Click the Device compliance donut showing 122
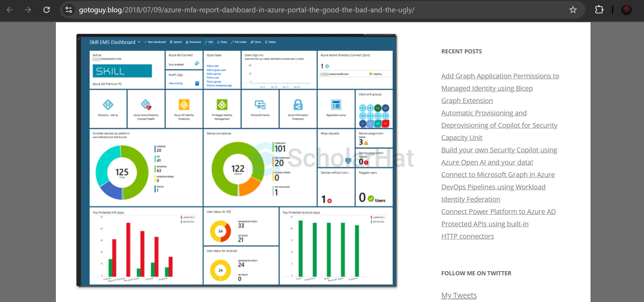 click(x=238, y=169)
